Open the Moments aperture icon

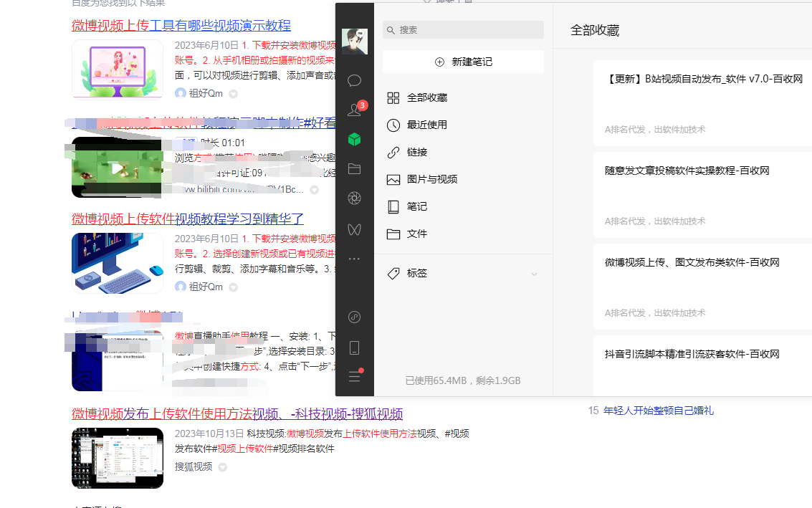pyautogui.click(x=354, y=198)
